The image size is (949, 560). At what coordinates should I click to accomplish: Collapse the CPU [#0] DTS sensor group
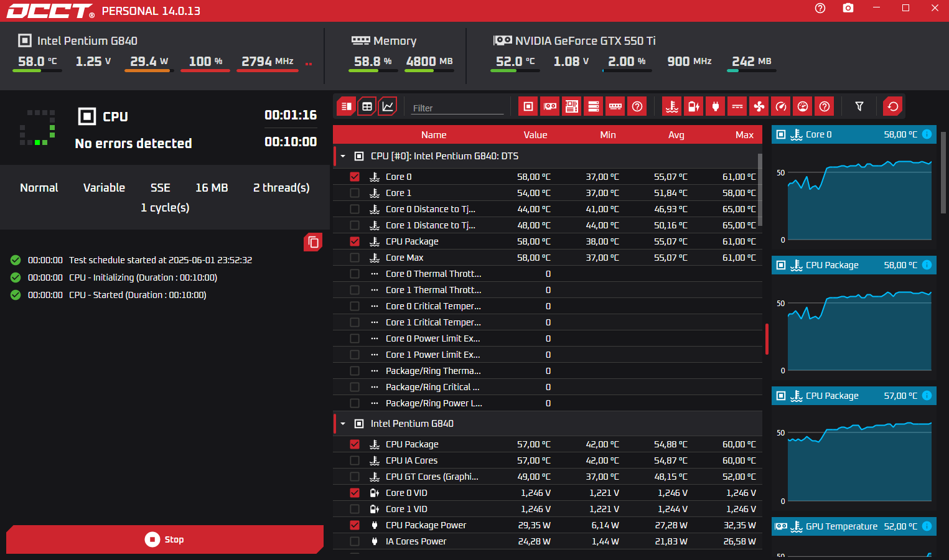(343, 156)
